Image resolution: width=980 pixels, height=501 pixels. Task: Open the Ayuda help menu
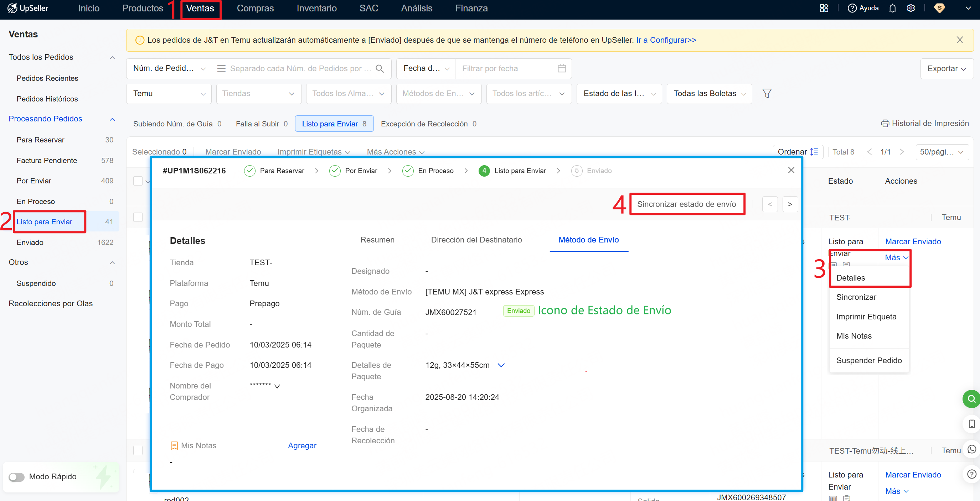863,8
